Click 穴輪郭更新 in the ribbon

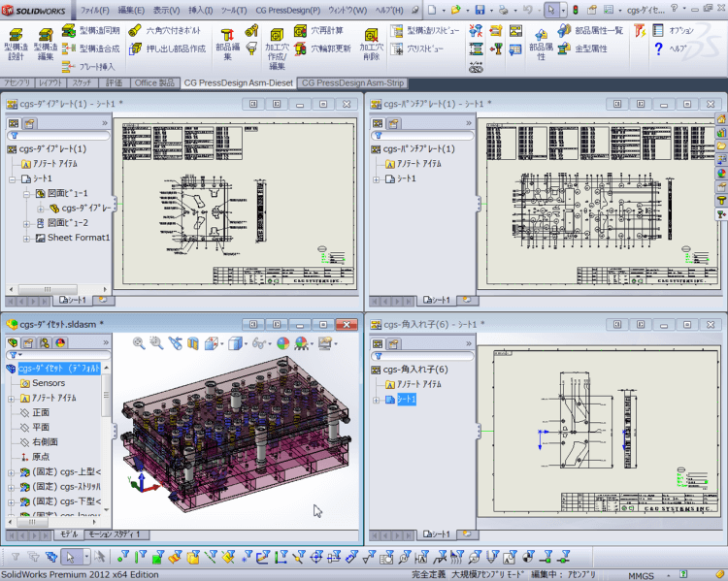click(x=322, y=48)
